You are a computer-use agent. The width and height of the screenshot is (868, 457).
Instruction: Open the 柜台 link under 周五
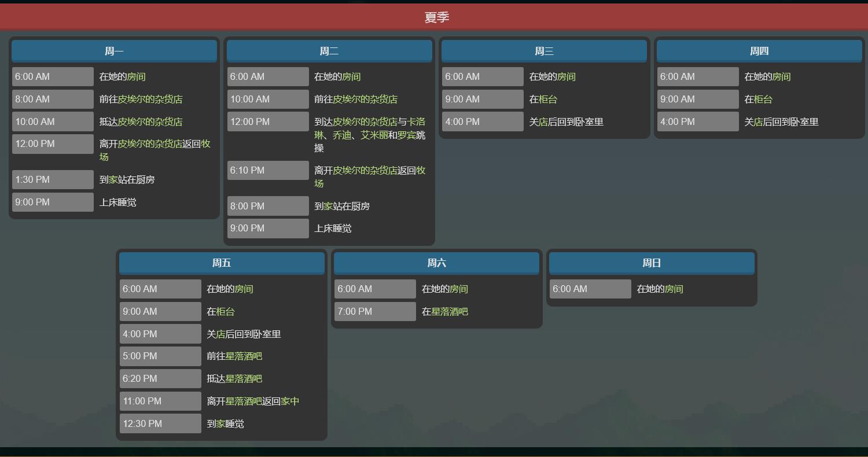(x=226, y=311)
